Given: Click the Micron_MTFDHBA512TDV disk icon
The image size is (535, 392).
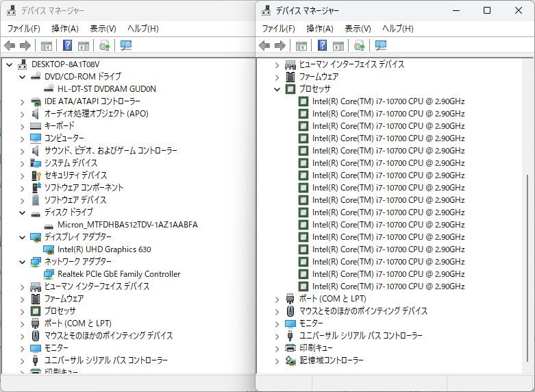Looking at the screenshot, I should (x=49, y=225).
